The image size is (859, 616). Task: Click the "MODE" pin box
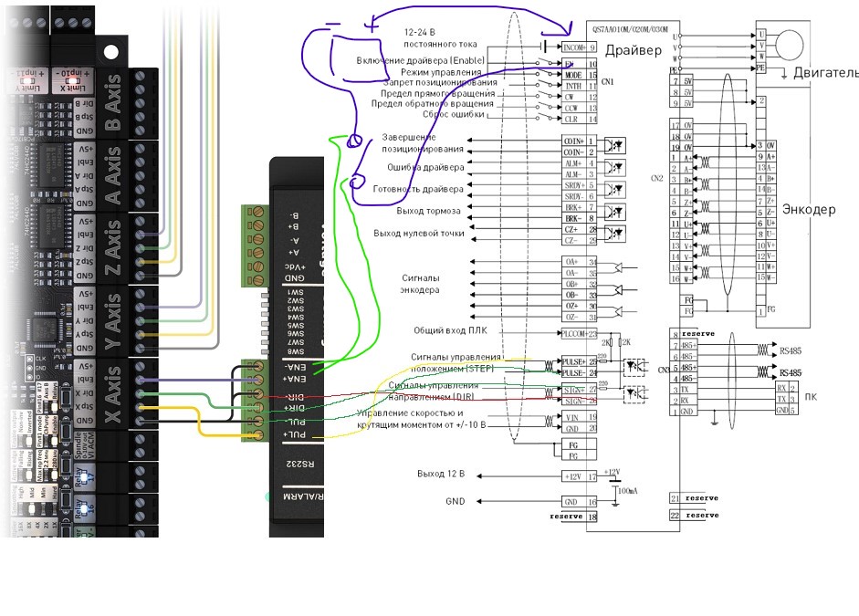579,75
